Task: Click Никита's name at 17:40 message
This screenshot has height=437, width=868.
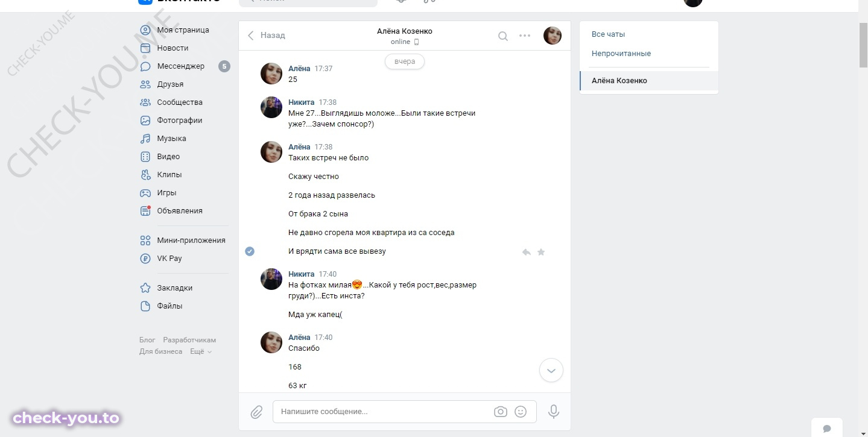Action: [x=301, y=274]
